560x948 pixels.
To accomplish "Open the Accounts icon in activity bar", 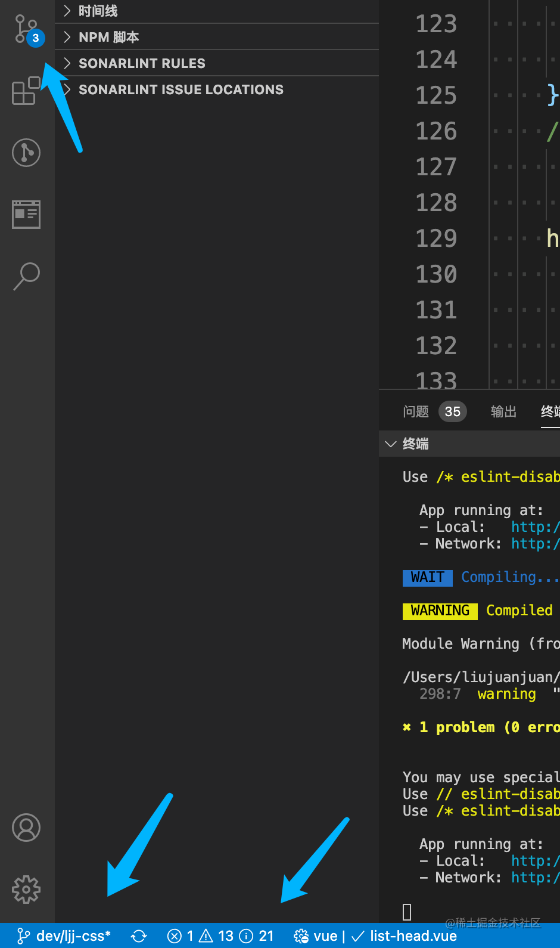I will tap(26, 828).
